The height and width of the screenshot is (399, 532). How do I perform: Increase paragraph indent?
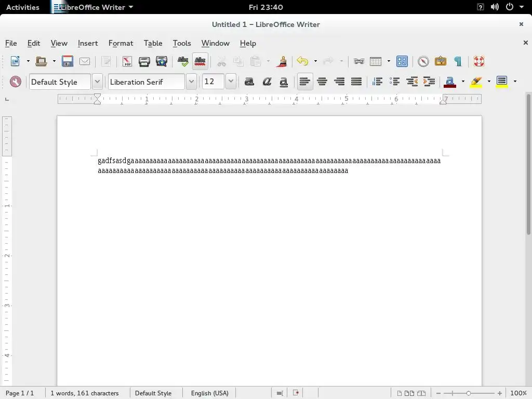tap(429, 82)
